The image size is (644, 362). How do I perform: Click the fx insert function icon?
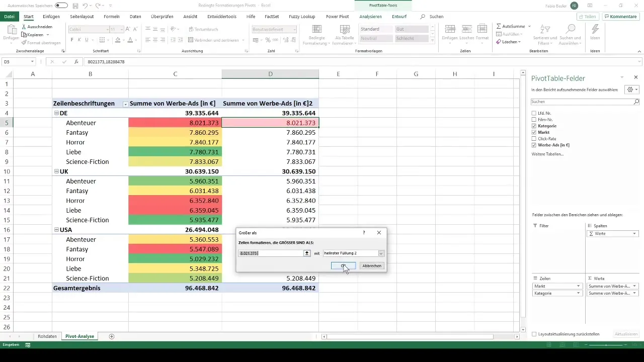(x=76, y=62)
